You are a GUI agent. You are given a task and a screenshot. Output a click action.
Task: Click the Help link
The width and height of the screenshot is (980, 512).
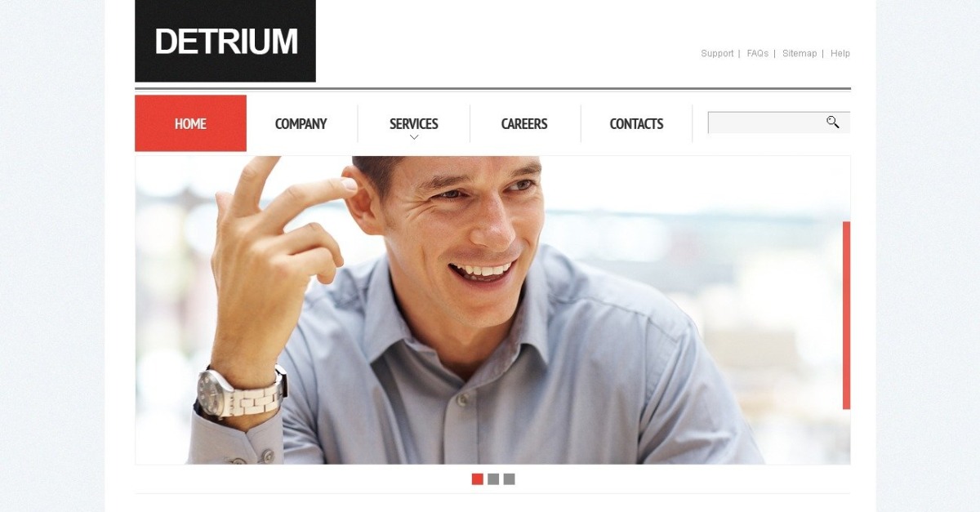pyautogui.click(x=840, y=53)
